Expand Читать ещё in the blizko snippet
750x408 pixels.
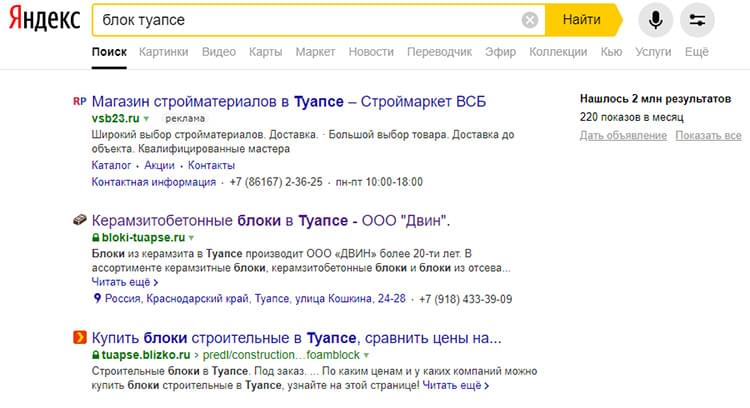click(x=456, y=385)
